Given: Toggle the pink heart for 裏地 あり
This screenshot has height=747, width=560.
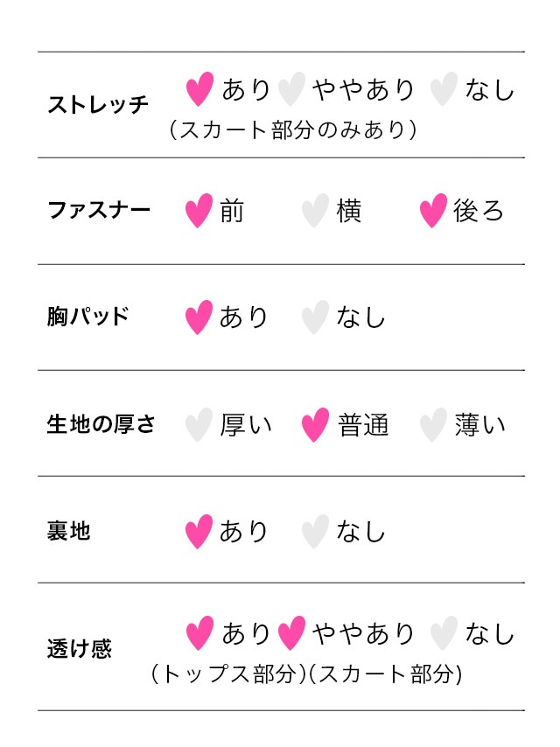Looking at the screenshot, I should pyautogui.click(x=199, y=532).
